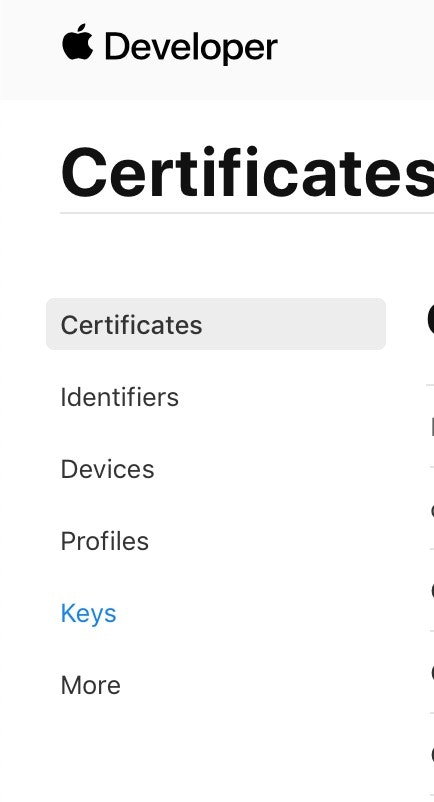Open the Identifiers section
Image resolution: width=434 pixels, height=802 pixels.
point(120,397)
